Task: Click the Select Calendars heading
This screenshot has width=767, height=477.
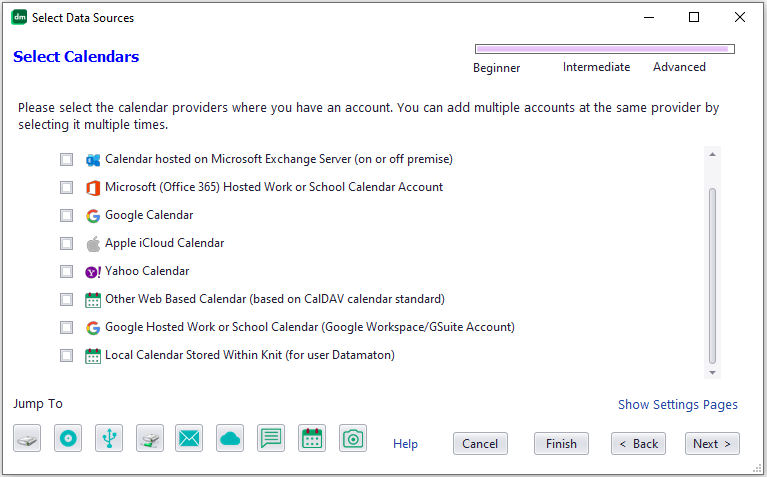Action: pyautogui.click(x=76, y=57)
